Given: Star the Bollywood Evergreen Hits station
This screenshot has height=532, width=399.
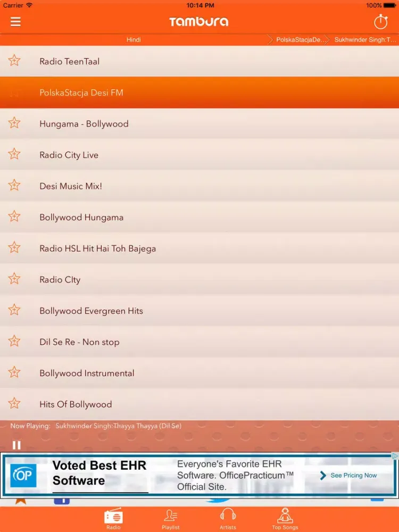Looking at the screenshot, I should pos(14,311).
